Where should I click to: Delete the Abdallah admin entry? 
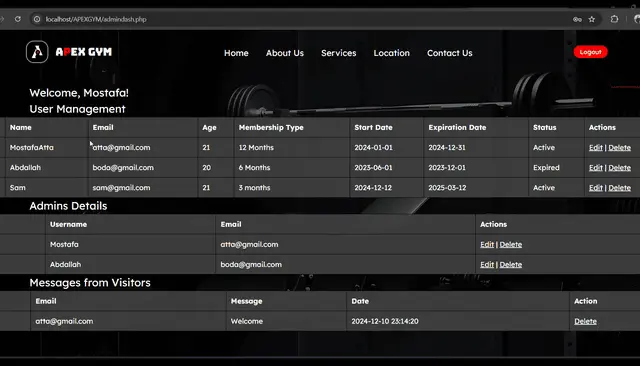[x=511, y=264]
